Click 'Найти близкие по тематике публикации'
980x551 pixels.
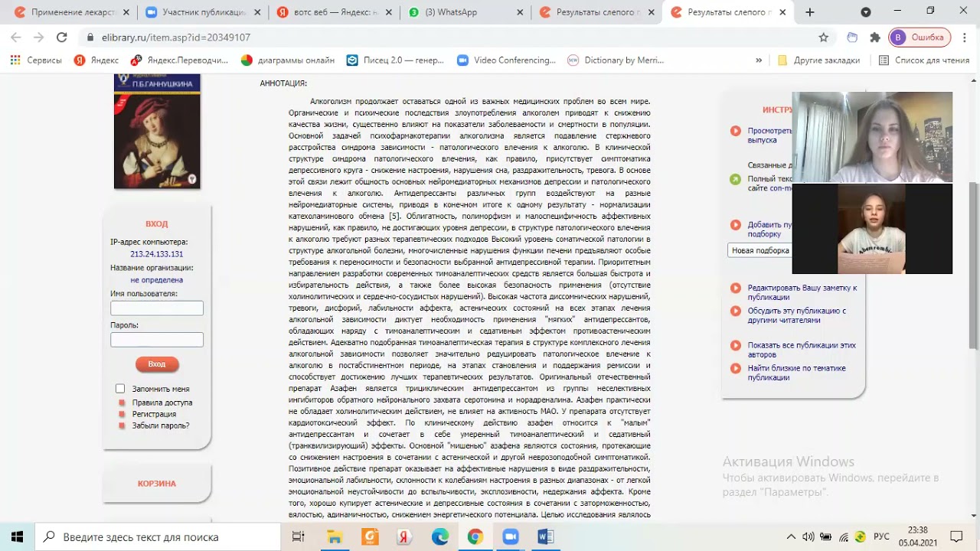point(796,373)
